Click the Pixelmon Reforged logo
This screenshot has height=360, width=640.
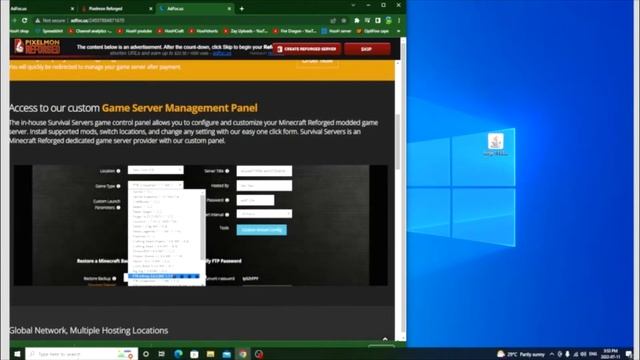click(x=37, y=47)
